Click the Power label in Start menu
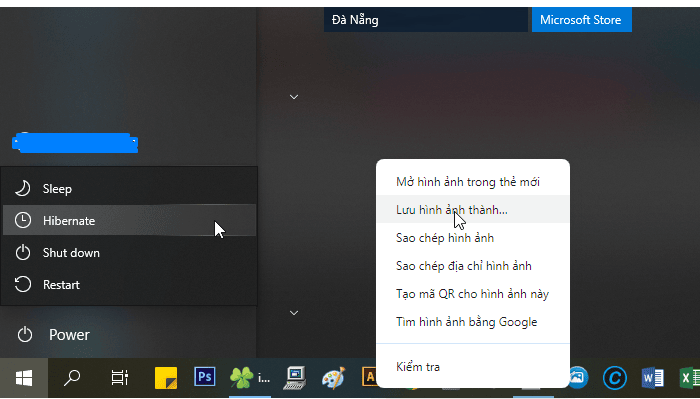 pyautogui.click(x=69, y=335)
